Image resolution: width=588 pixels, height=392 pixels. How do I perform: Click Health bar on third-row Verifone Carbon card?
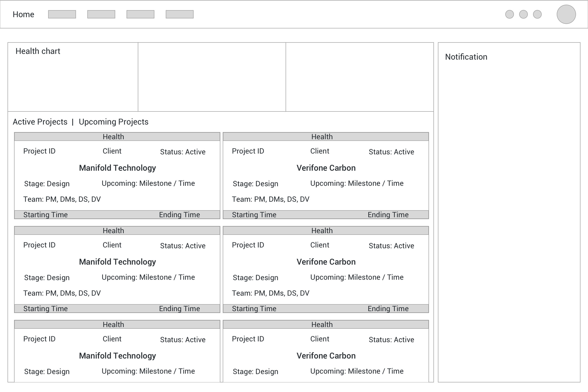pyautogui.click(x=326, y=325)
